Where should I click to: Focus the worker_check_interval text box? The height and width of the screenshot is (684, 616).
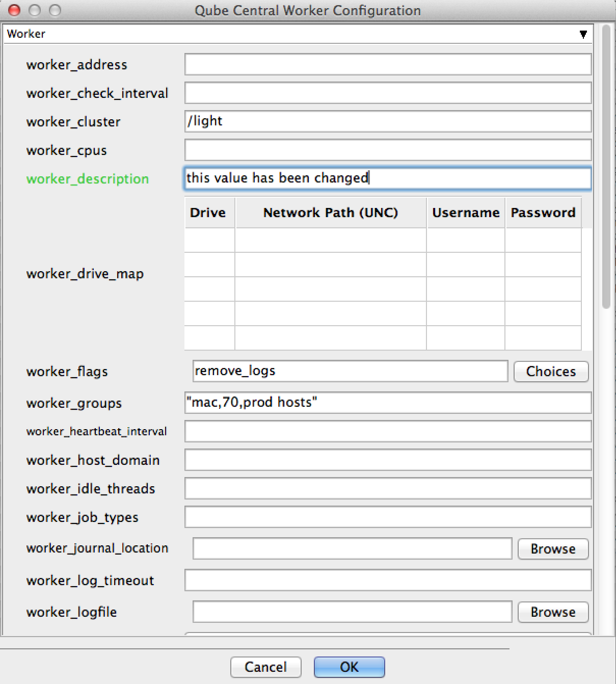pyautogui.click(x=387, y=93)
